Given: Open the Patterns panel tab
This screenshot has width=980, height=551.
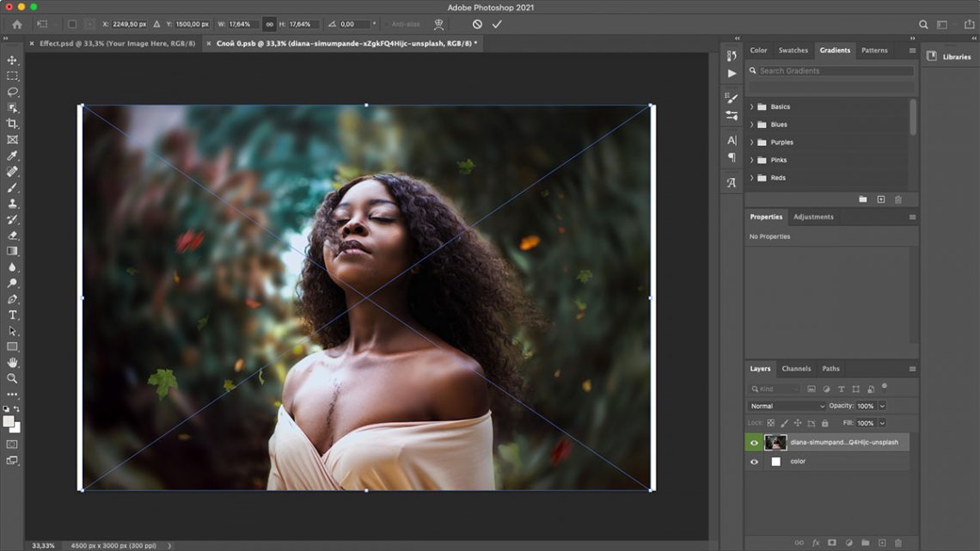Looking at the screenshot, I should (873, 50).
